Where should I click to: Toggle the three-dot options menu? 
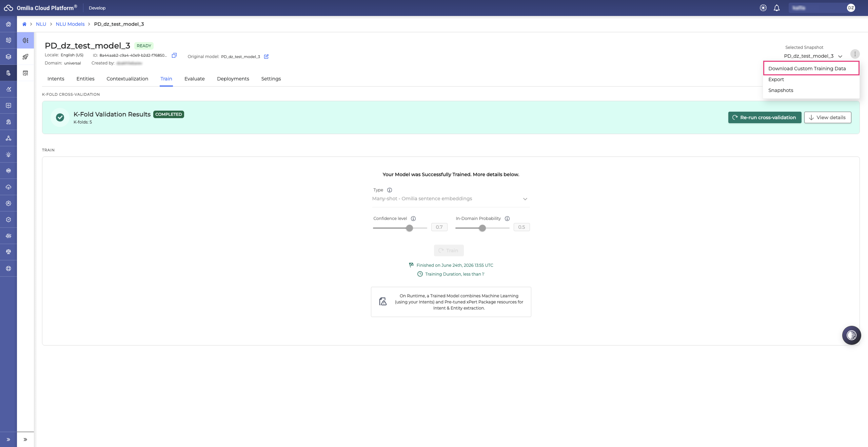click(855, 54)
